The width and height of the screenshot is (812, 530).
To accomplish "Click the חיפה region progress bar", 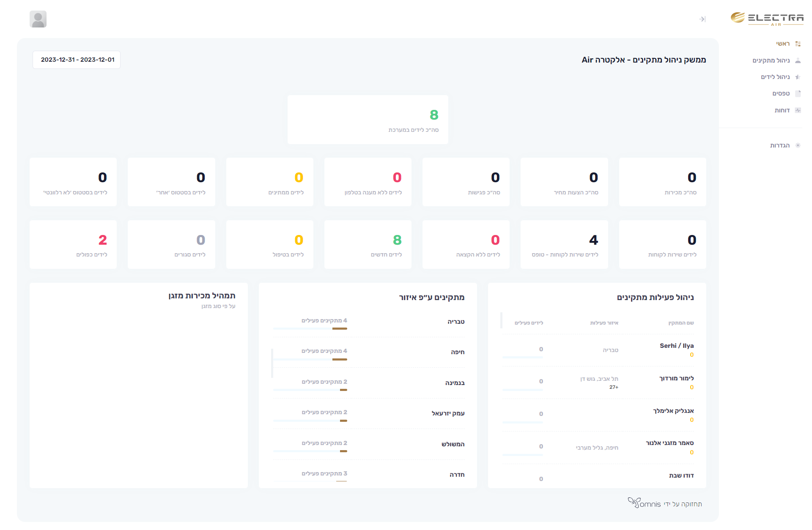I will tap(310, 359).
